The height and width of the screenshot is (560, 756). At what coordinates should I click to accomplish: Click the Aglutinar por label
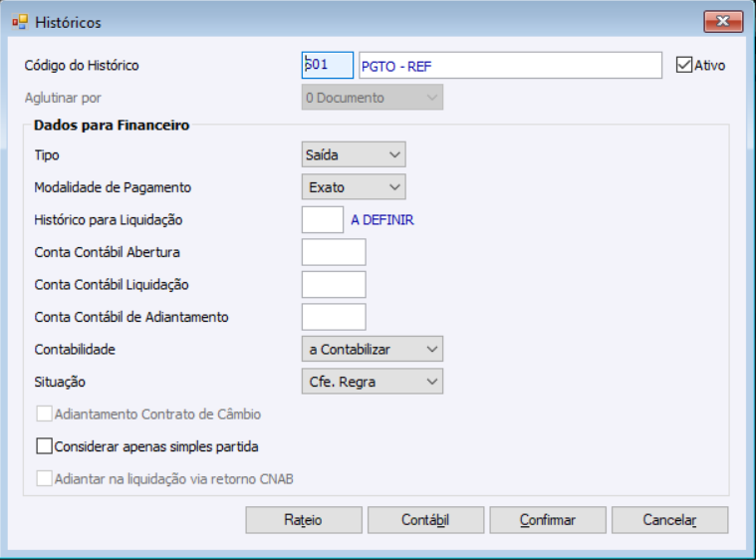63,98
